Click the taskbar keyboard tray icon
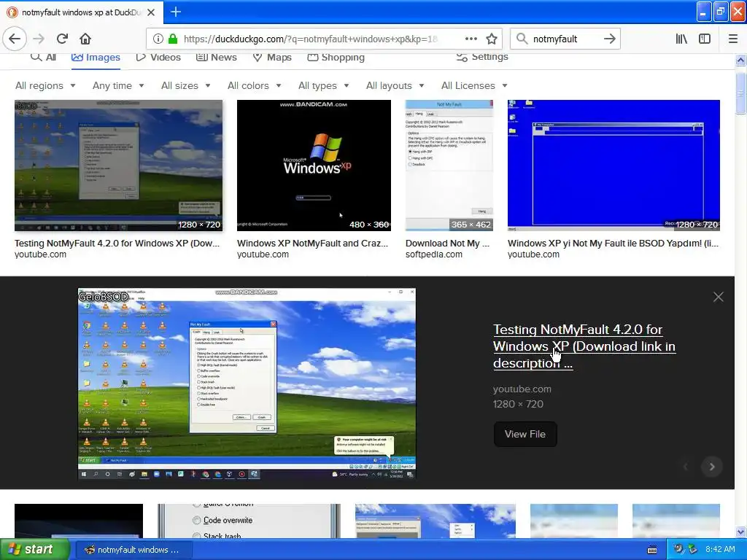This screenshot has height=560, width=747. pos(652,550)
